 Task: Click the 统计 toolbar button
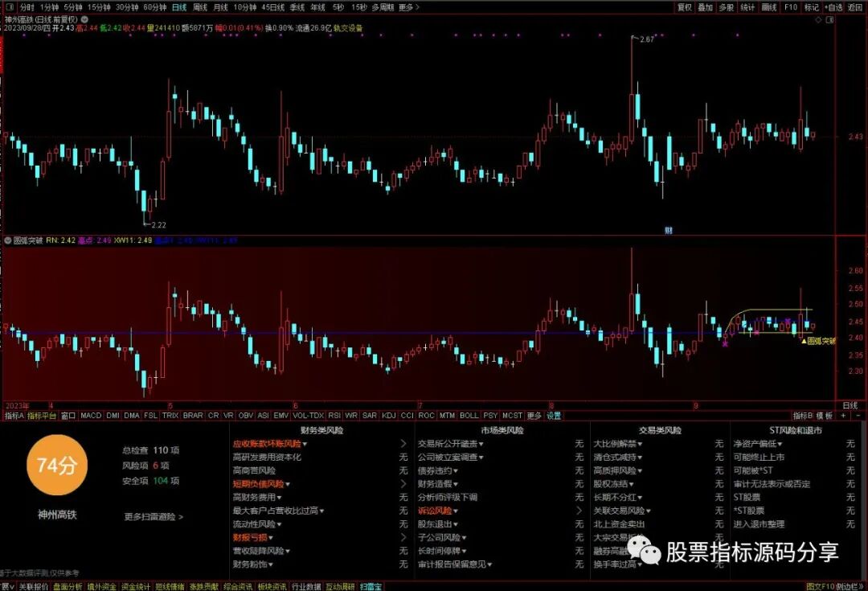747,7
